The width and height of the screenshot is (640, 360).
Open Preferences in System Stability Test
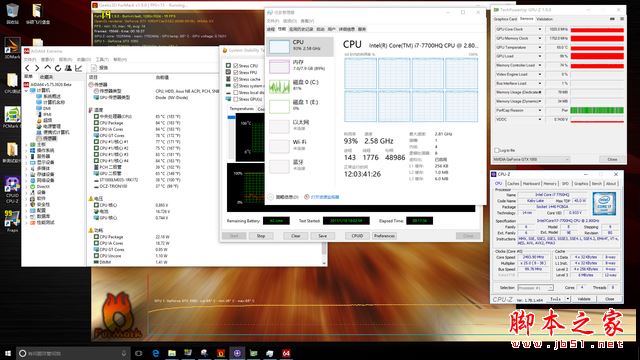click(384, 236)
